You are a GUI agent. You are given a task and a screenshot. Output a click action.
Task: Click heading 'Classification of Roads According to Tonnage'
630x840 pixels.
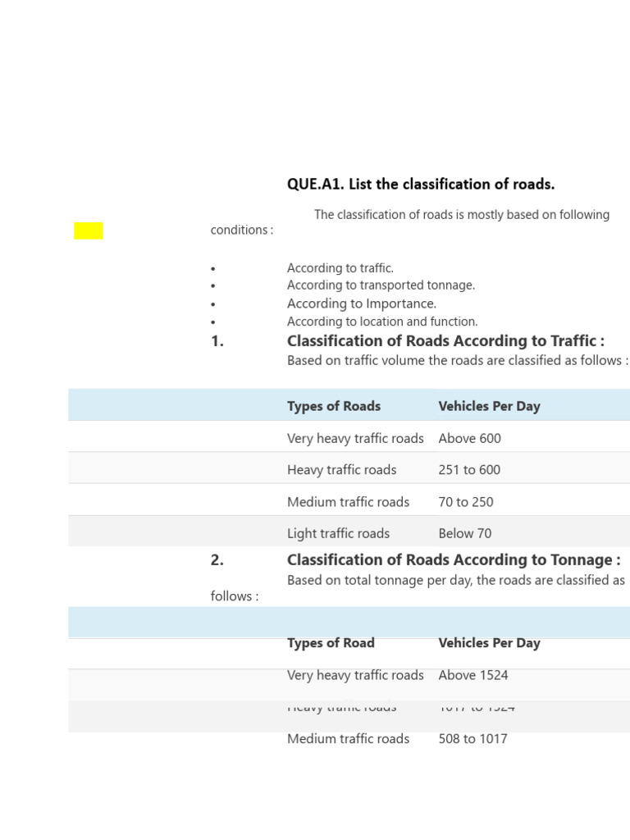[x=454, y=559]
